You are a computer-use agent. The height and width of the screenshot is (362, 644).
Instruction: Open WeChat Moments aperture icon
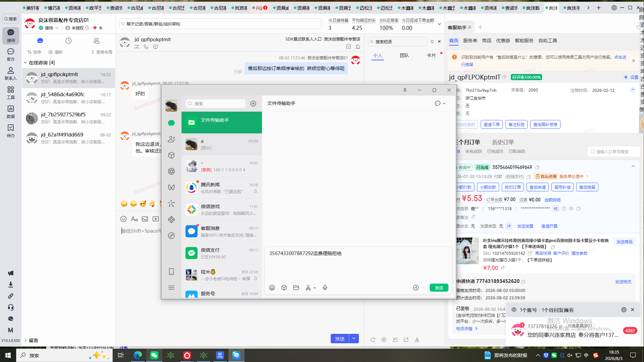(x=171, y=171)
